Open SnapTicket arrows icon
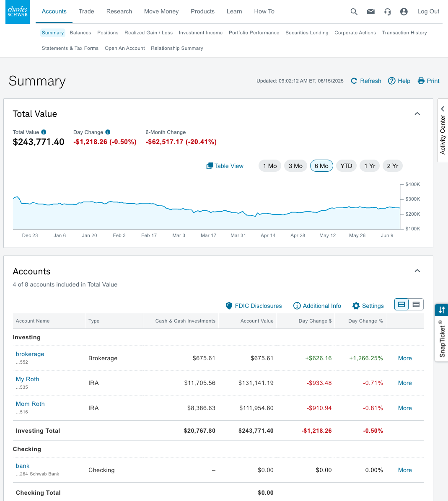448x501 pixels. point(442,310)
